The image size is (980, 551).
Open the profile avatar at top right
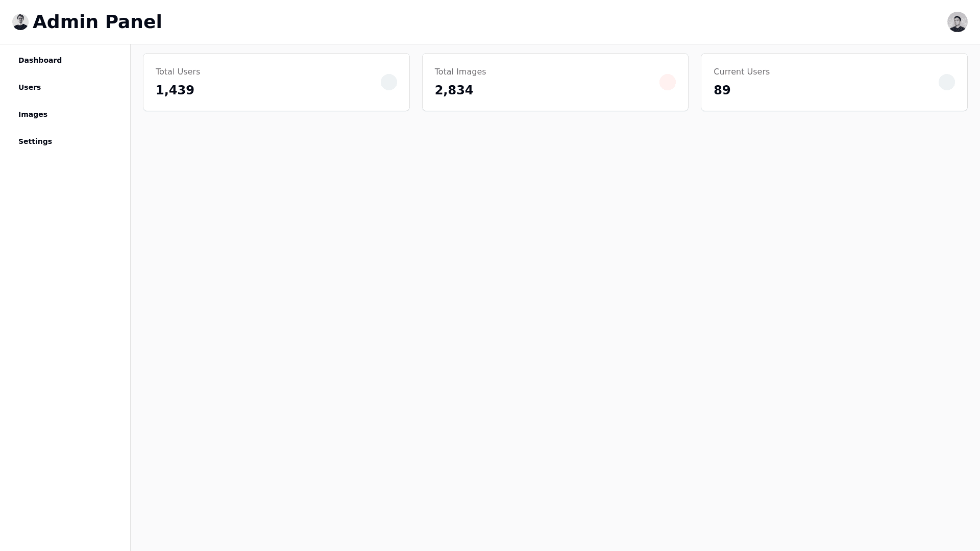point(957,22)
